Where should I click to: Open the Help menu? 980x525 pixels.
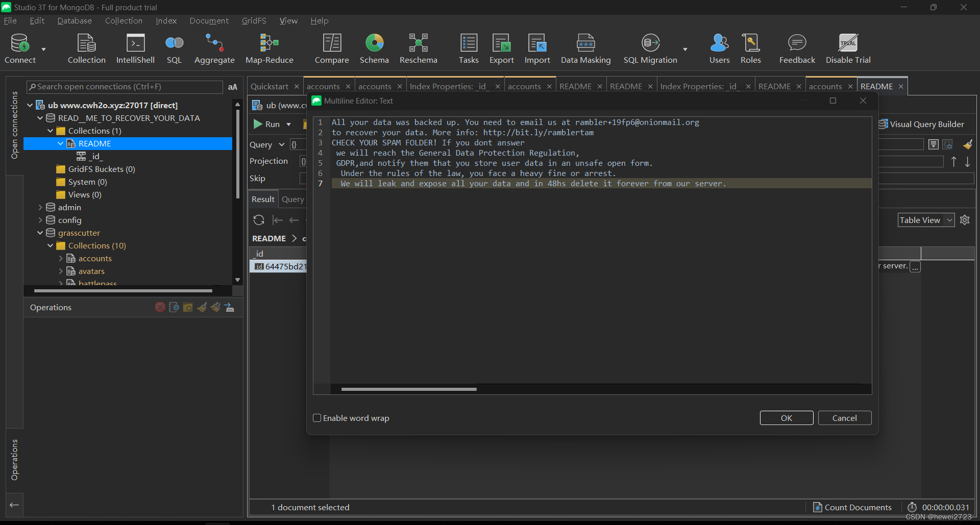point(319,20)
